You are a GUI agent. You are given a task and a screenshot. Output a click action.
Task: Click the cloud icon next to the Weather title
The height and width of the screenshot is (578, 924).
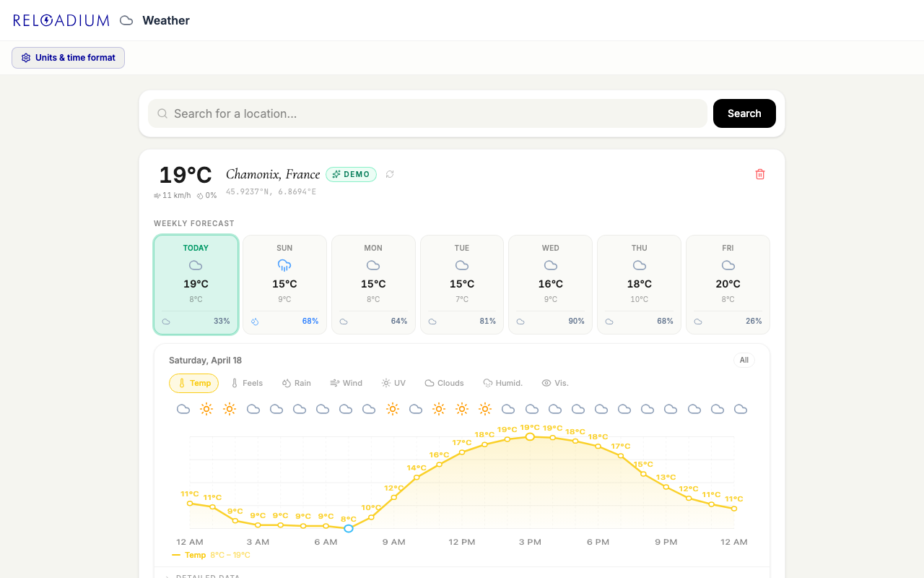click(126, 20)
